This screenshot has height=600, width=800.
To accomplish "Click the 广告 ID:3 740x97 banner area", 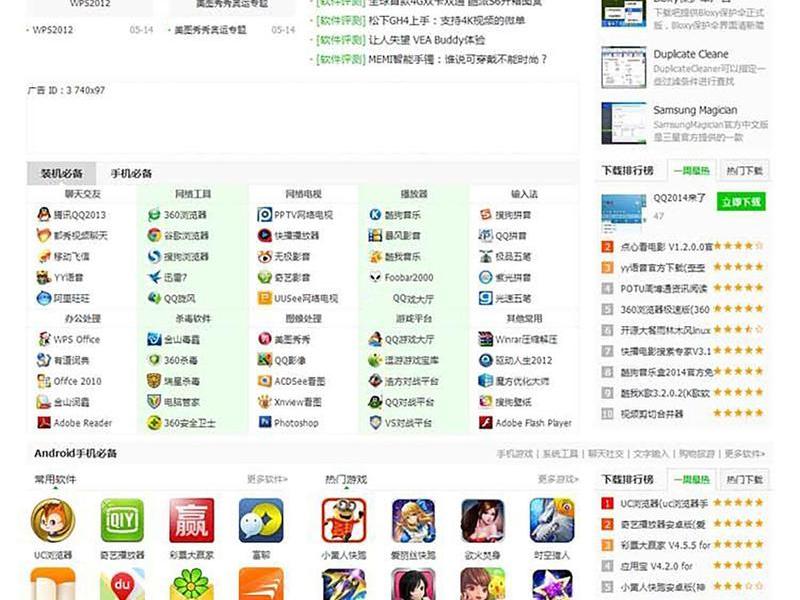I will pos(303,117).
